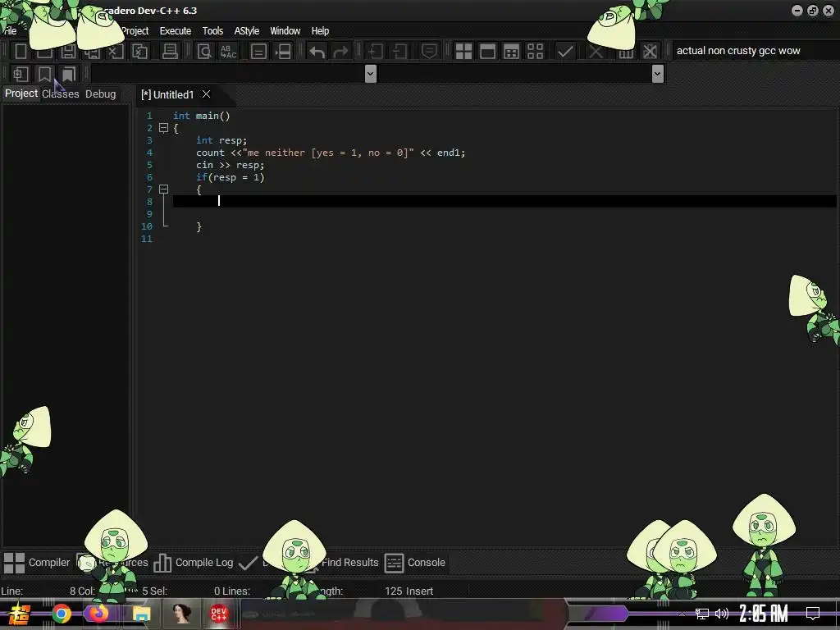840x630 pixels.
Task: Click the Save file toolbar icon
Action: point(69,52)
